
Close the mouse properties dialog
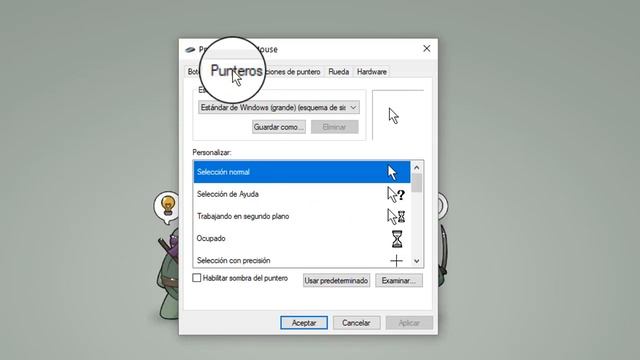(427, 49)
